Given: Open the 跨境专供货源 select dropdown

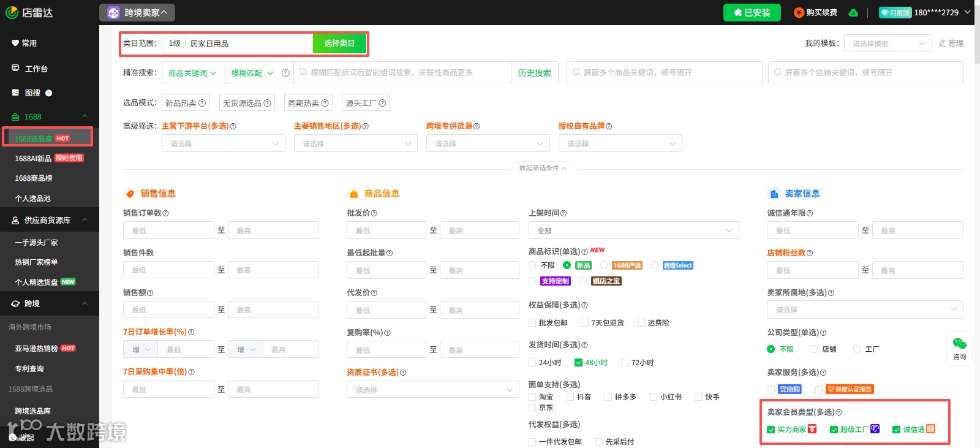Looking at the screenshot, I should [x=488, y=143].
